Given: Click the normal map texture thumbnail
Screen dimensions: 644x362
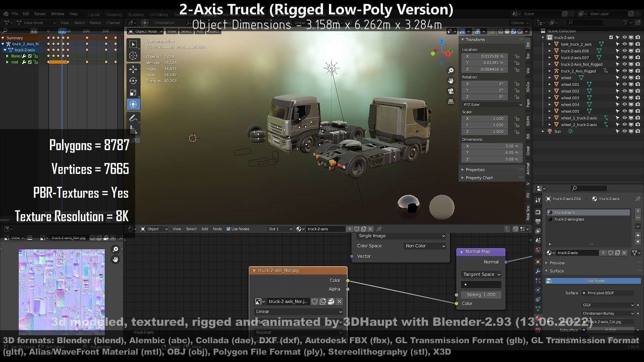Looking at the screenshot, I should click(62, 292).
